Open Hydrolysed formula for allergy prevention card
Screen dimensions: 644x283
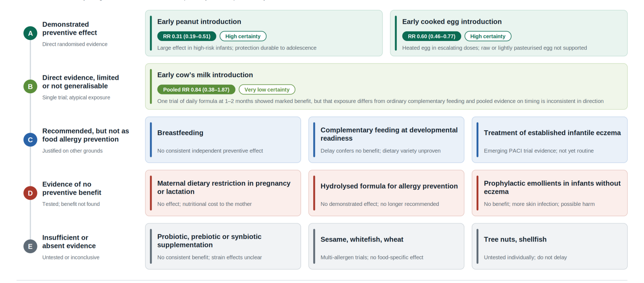point(386,193)
